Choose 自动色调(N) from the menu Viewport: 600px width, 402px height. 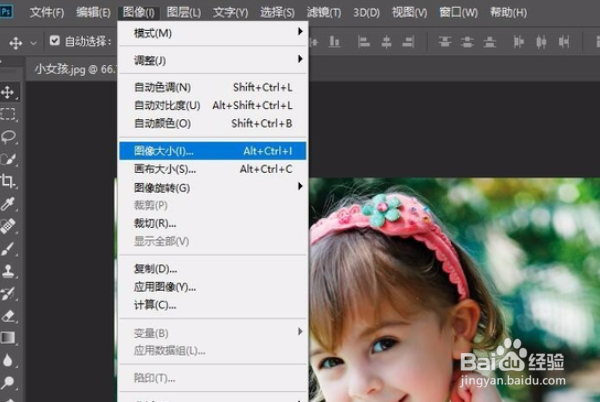(x=213, y=87)
